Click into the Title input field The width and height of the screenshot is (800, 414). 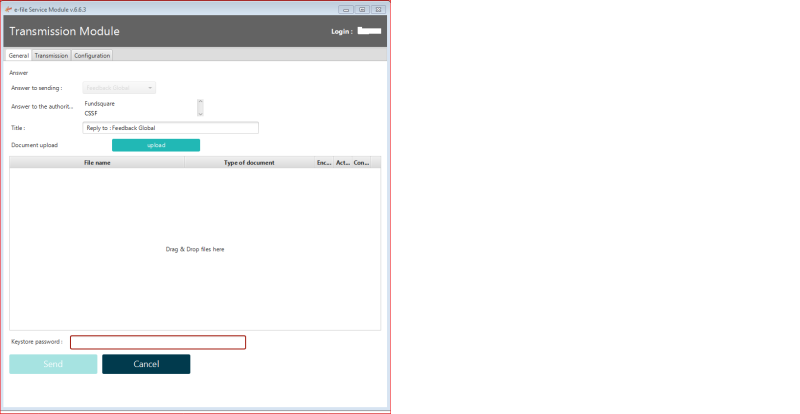click(x=170, y=128)
